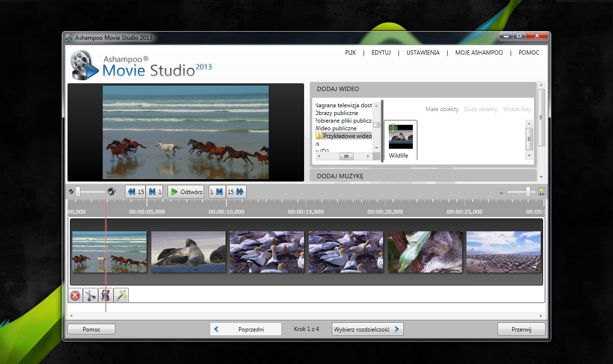613x364 pixels.
Task: Click the large zoom-in timeline icon
Action: pos(542,192)
